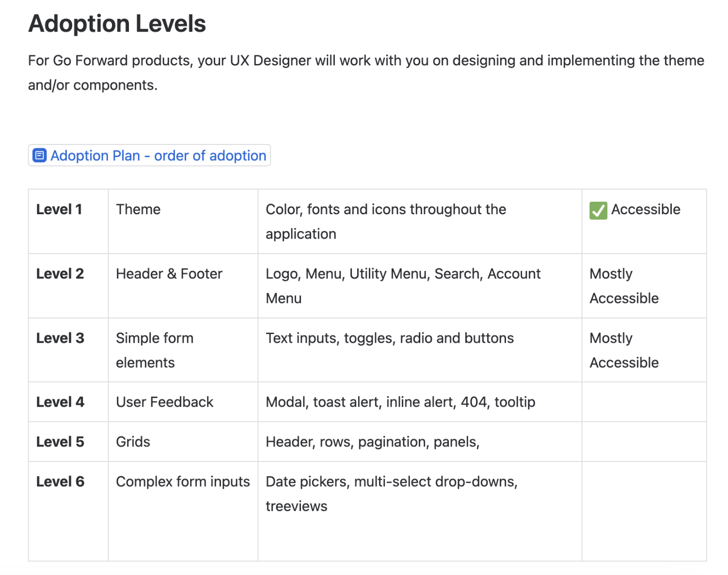Image resolution: width=728 pixels, height=575 pixels.
Task: Click the green checkmark icon beside Accessible
Action: 598,210
